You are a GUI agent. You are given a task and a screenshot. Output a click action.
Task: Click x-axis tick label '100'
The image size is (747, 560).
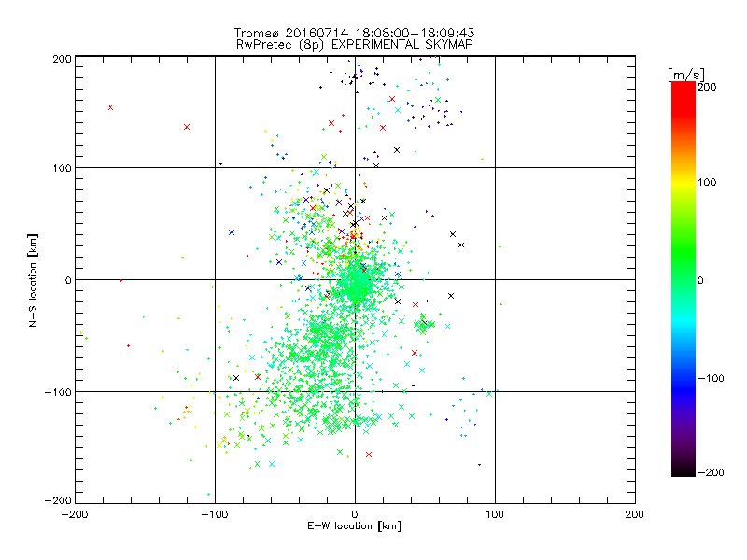click(x=495, y=515)
